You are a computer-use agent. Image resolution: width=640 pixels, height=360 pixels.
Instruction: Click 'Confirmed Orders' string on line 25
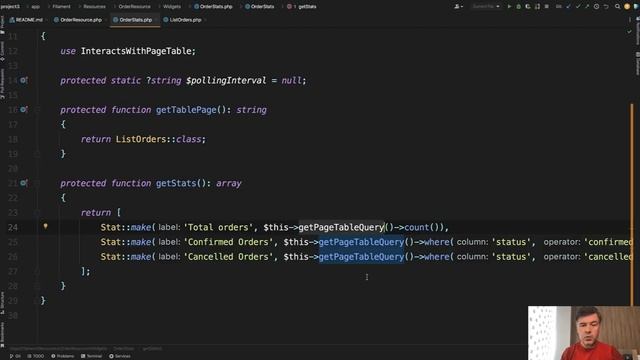click(228, 242)
